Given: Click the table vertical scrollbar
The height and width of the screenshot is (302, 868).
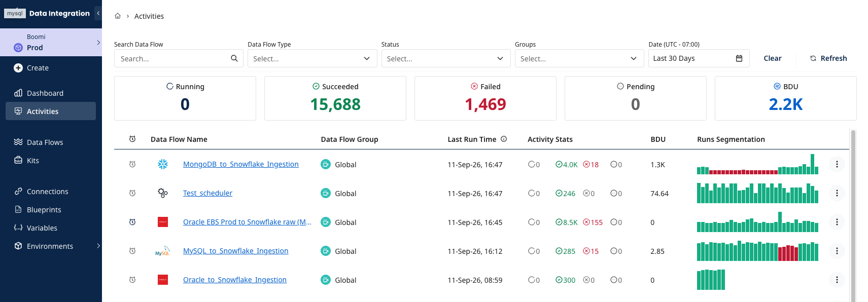Looking at the screenshot, I should tap(853, 216).
